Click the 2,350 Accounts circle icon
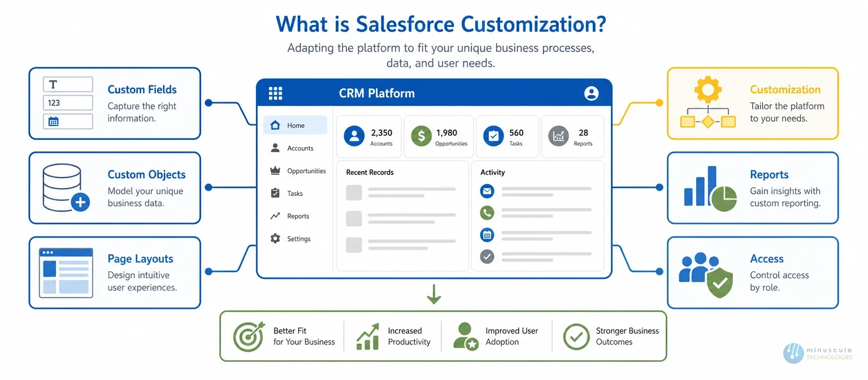868x380 pixels. click(354, 136)
